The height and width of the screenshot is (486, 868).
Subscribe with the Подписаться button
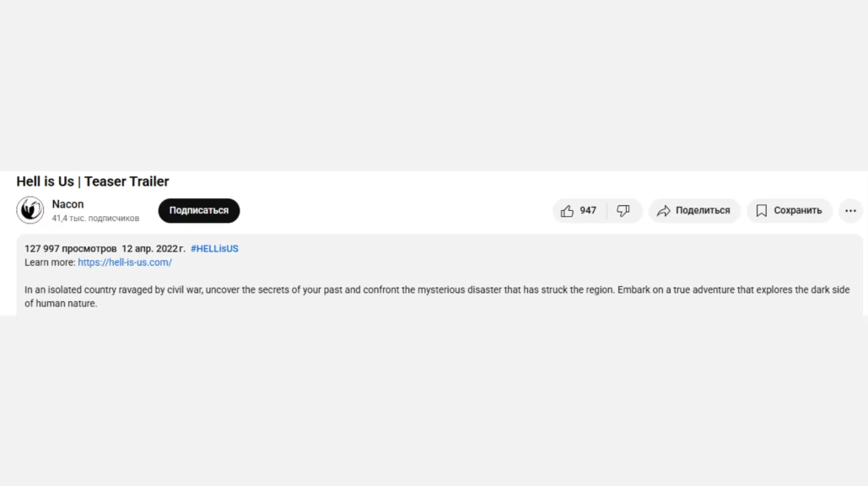tap(198, 211)
